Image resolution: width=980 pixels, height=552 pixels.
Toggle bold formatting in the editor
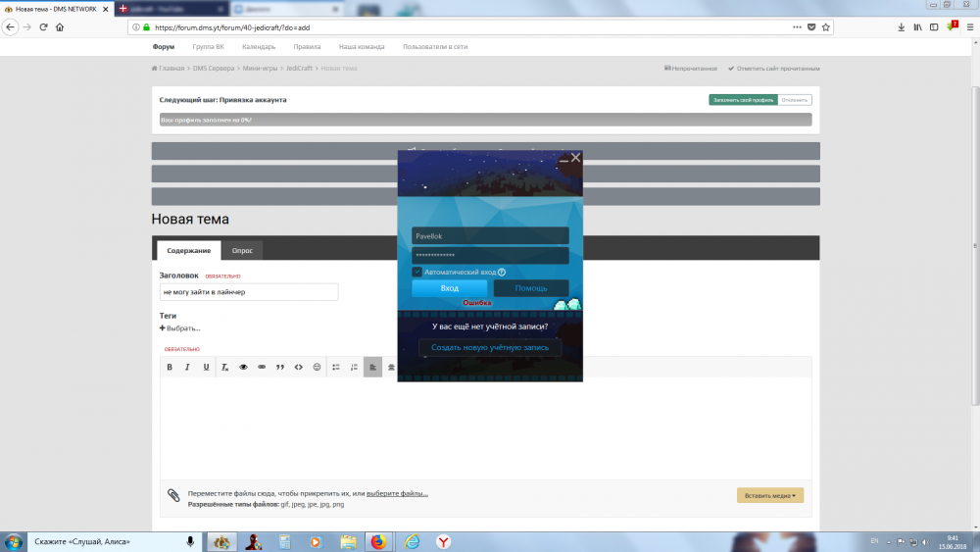(x=170, y=367)
